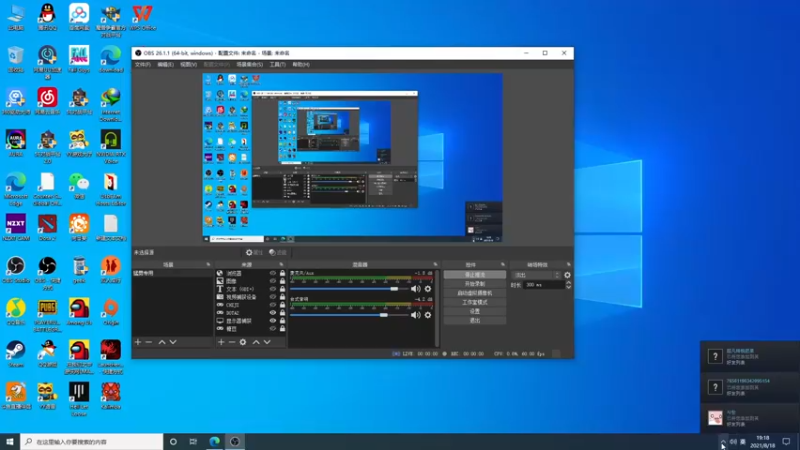The width and height of the screenshot is (800, 450).
Task: Launch Dota 2 from the desktop
Action: (x=47, y=227)
